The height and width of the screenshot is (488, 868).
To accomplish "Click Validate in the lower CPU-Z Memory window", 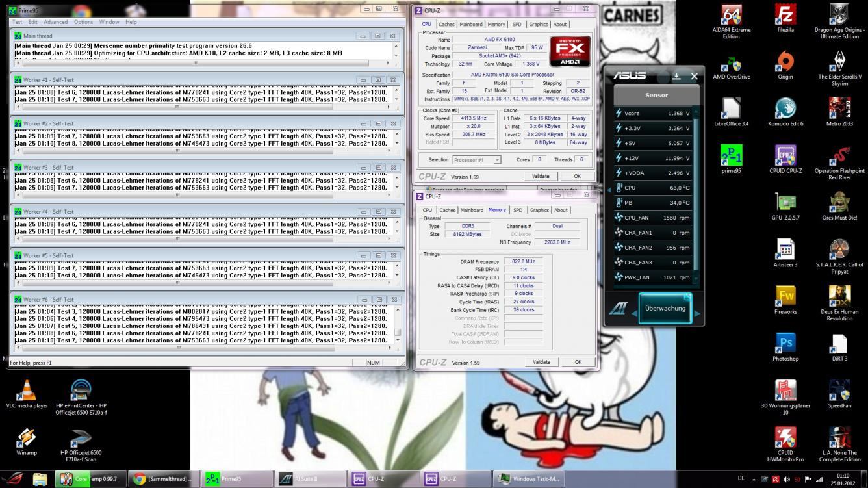I will tap(541, 362).
